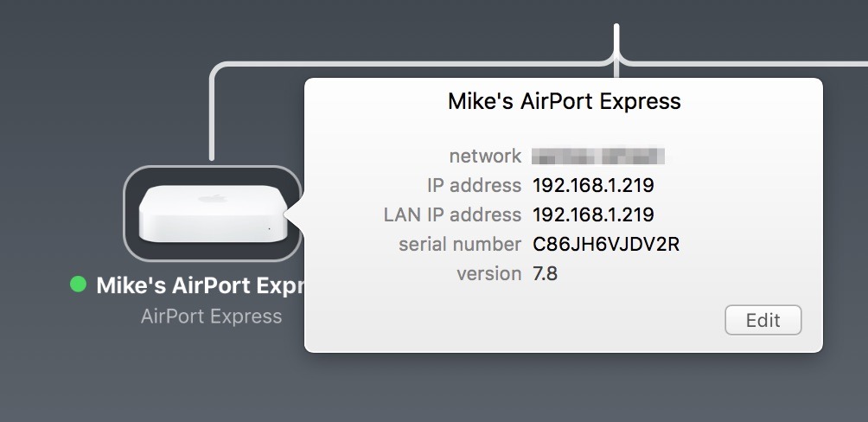The width and height of the screenshot is (868, 422).
Task: Click the green status indicator dot
Action: coord(79,285)
